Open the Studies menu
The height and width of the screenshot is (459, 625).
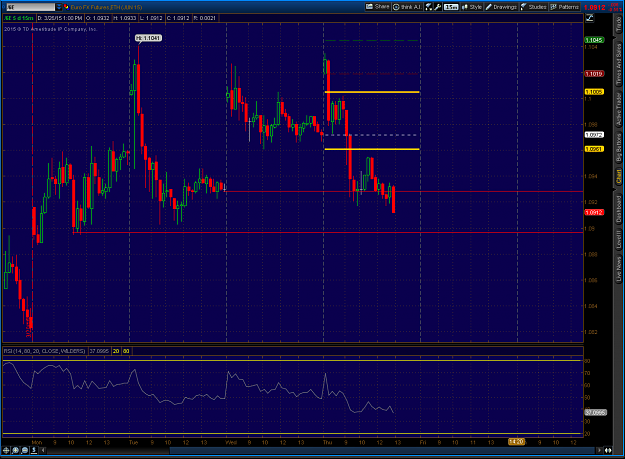point(534,7)
